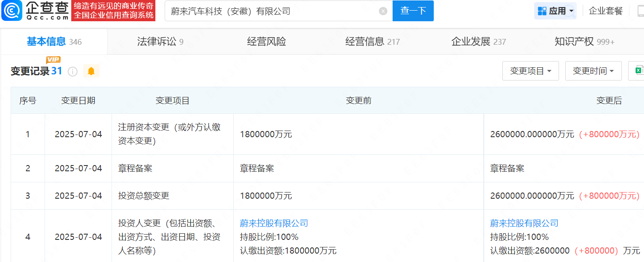Viewport: 644px width, 262px height.
Task: Open the Qcc.com logo homepage
Action: (35, 11)
